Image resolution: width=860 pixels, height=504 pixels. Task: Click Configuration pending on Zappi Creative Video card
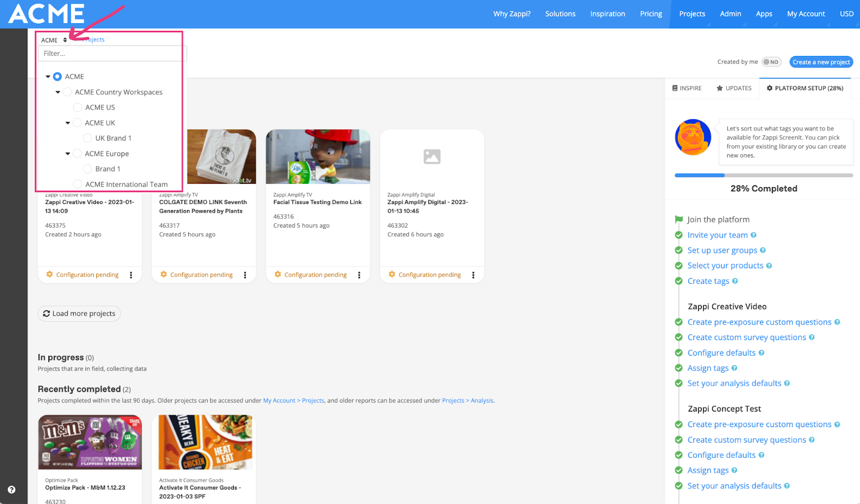click(87, 275)
